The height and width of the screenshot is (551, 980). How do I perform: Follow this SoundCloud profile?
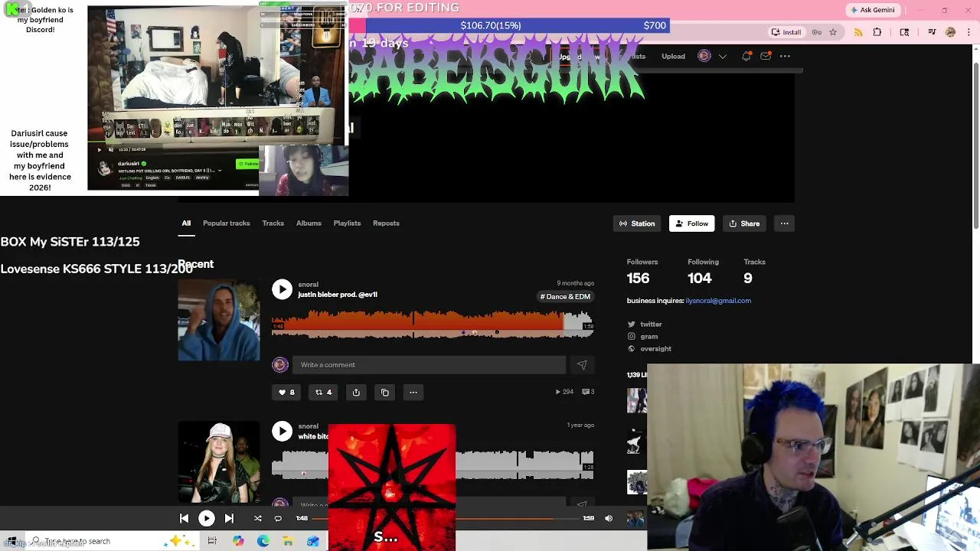click(x=691, y=223)
